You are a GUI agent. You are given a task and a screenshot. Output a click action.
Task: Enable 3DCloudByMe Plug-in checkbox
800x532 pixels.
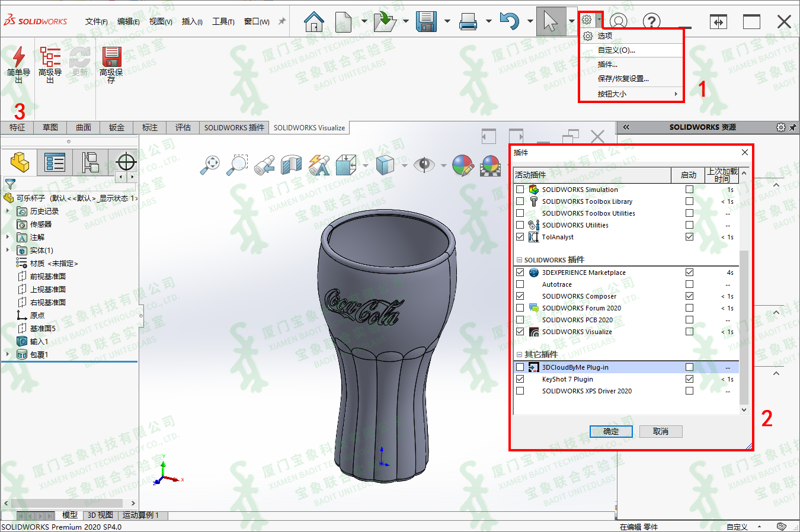coord(520,367)
